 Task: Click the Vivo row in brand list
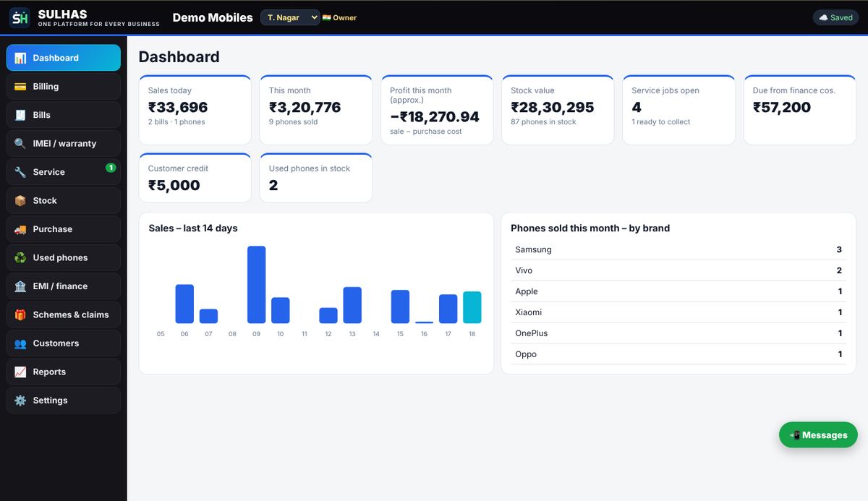pos(678,270)
